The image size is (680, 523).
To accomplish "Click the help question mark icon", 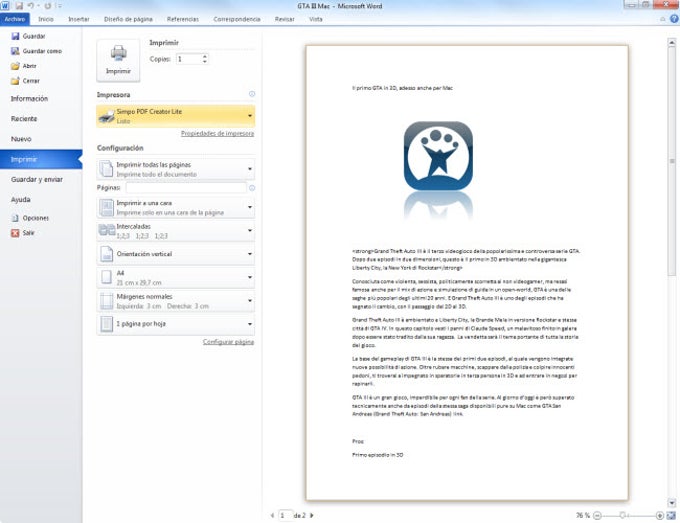I will click(x=674, y=19).
